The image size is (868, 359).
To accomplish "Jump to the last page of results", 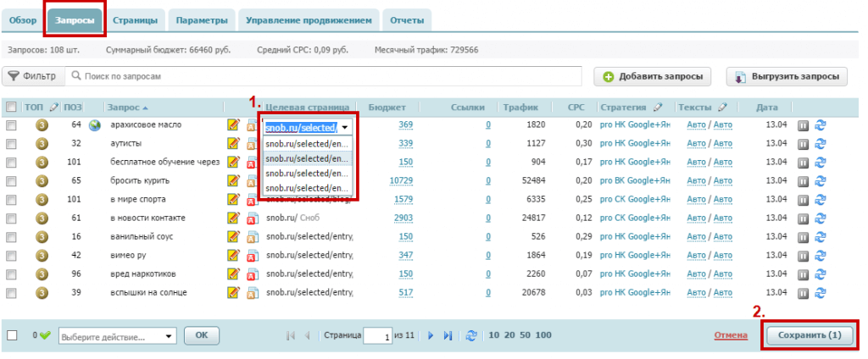I will point(448,335).
